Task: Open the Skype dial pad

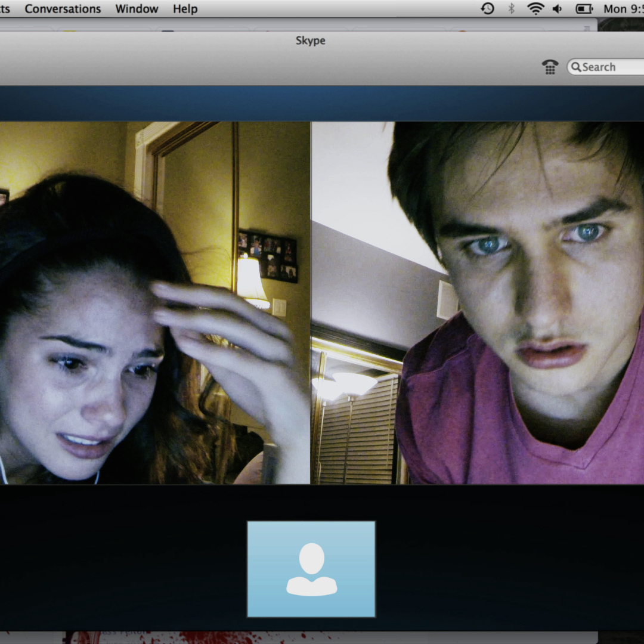Action: pyautogui.click(x=550, y=67)
